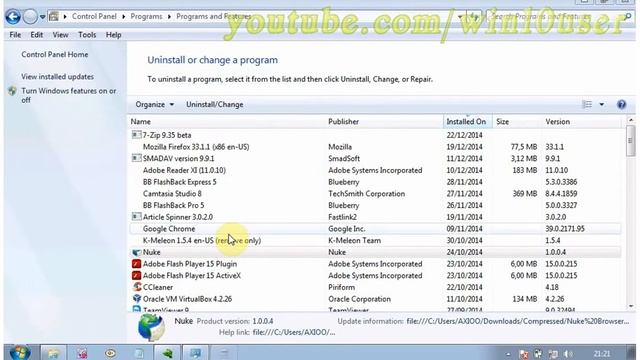Screen dimensions: 640x360
Task: Click Adobe Flash Player 15 ActiveX icon
Action: [x=137, y=276]
